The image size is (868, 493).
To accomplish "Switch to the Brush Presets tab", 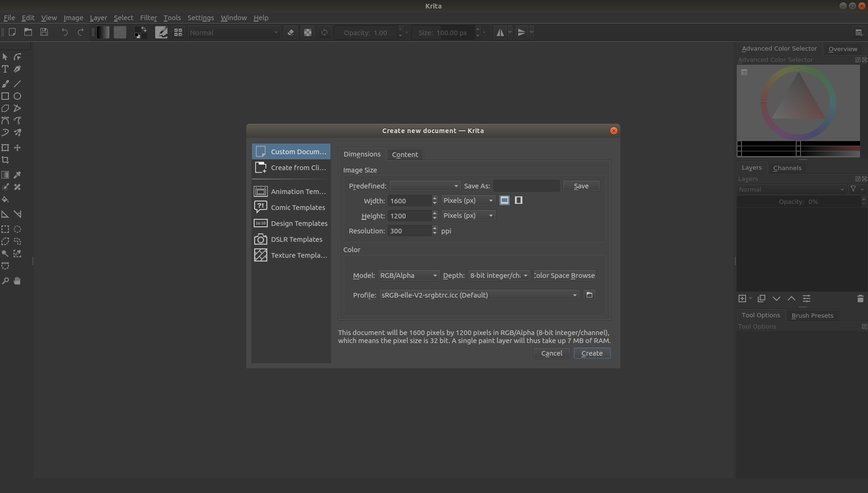I will (813, 315).
